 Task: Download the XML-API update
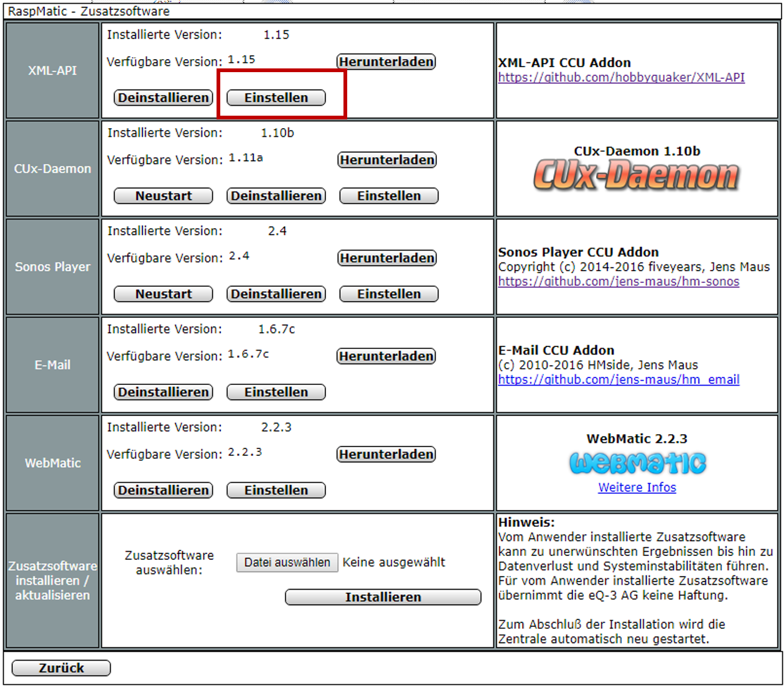click(386, 62)
